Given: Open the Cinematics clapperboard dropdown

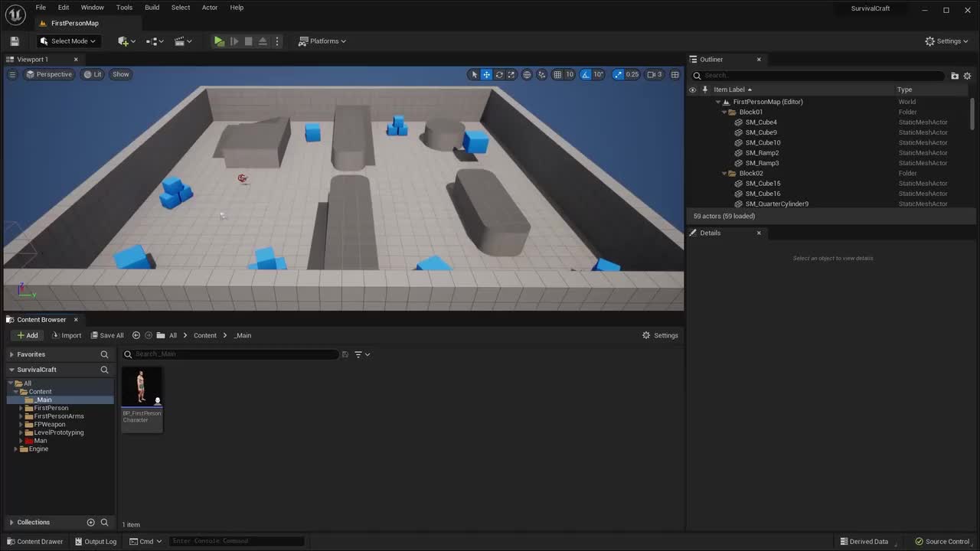Looking at the screenshot, I should 183,41.
